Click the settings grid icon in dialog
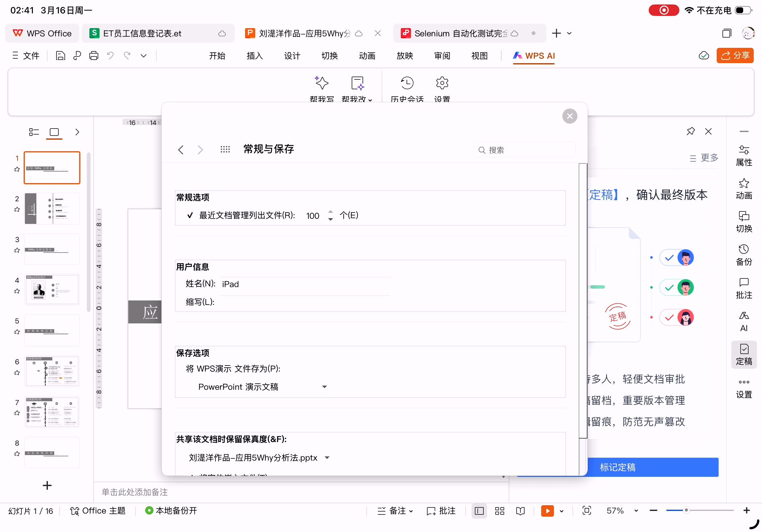Image resolution: width=762 pixels, height=532 pixels. [225, 150]
